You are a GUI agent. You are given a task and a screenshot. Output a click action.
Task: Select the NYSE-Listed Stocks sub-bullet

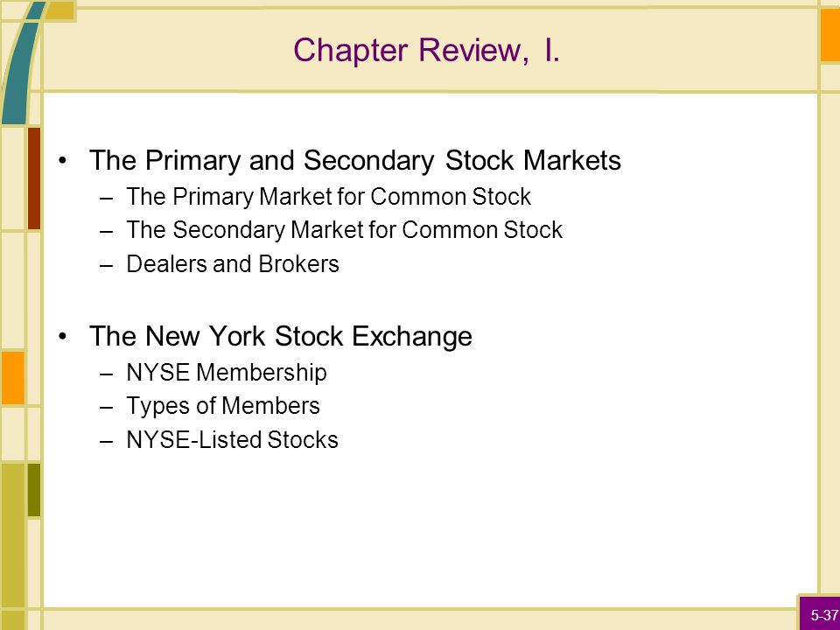tap(232, 439)
